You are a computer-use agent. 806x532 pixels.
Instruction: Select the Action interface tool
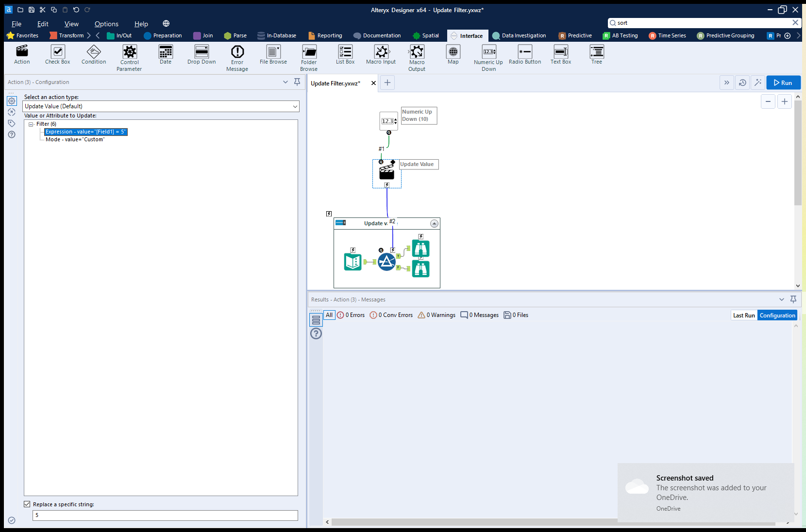pos(21,55)
